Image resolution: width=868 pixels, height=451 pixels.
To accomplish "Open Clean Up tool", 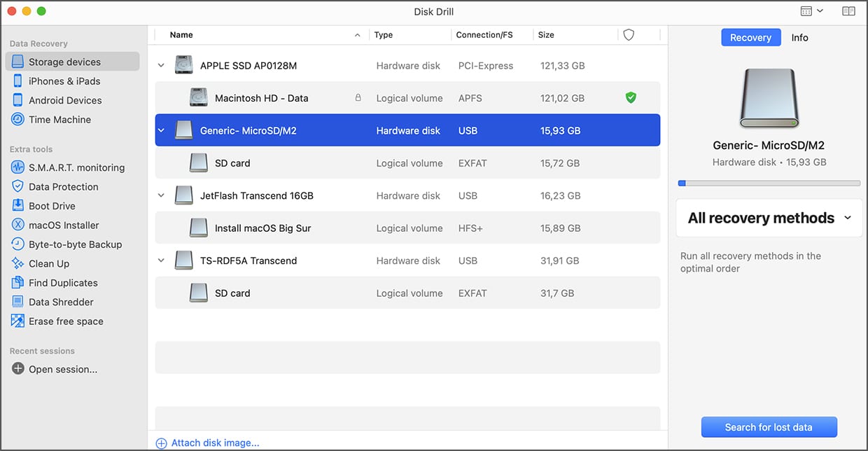I will 49,263.
